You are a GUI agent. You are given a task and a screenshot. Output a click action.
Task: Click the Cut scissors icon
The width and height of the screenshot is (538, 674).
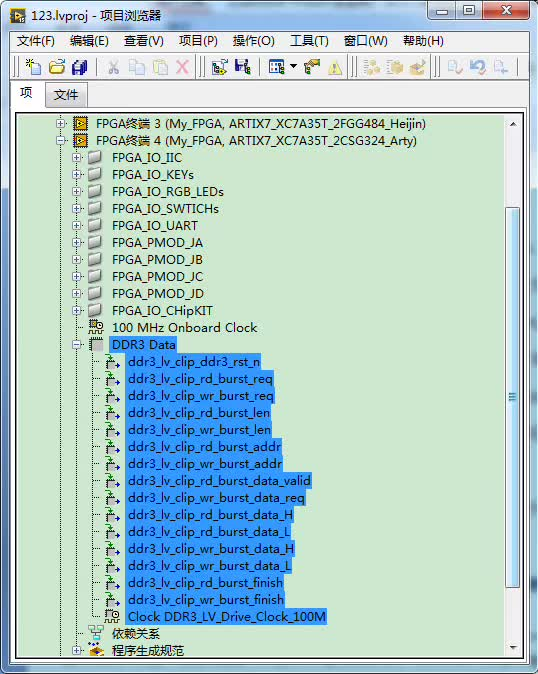tap(113, 67)
